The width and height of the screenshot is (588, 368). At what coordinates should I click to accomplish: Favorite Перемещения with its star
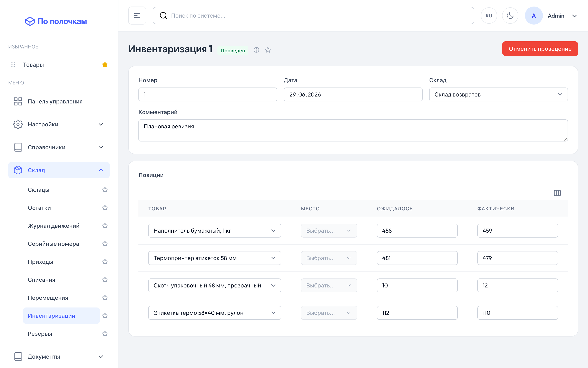(x=105, y=298)
